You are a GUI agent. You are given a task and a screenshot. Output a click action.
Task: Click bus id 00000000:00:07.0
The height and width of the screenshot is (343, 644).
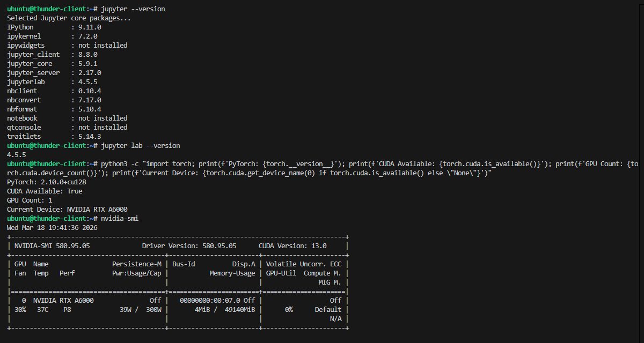point(210,301)
